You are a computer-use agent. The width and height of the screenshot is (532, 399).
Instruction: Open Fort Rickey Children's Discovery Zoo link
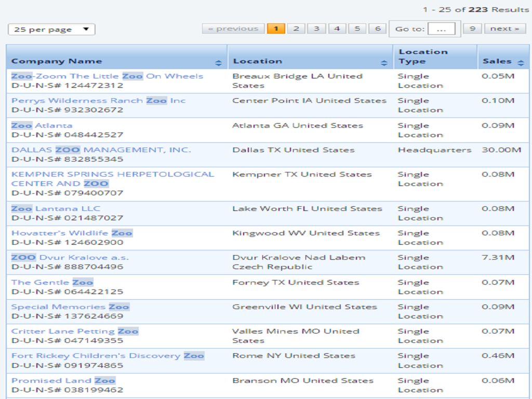pyautogui.click(x=108, y=355)
